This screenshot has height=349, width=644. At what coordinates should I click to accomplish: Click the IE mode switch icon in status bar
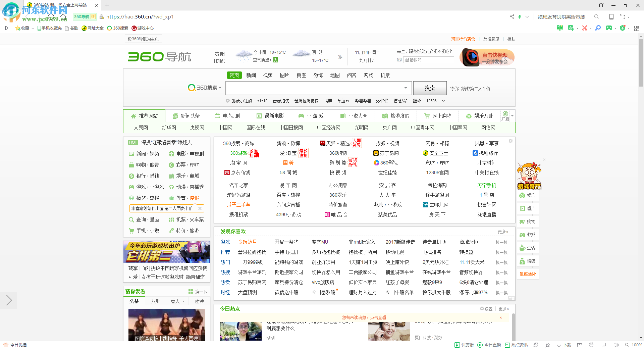pyautogui.click(x=591, y=345)
